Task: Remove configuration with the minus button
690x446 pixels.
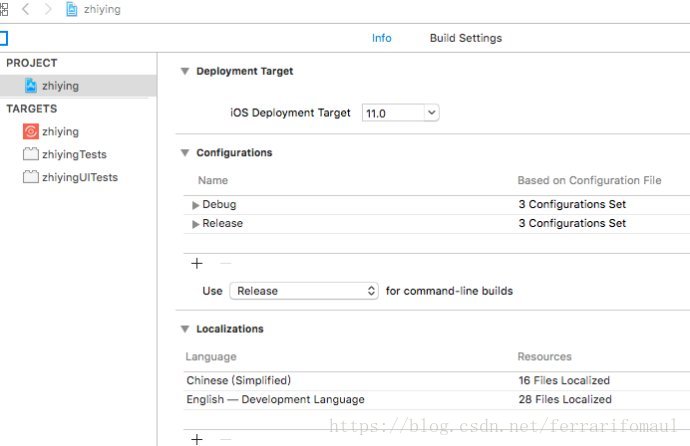Action: pyautogui.click(x=225, y=263)
